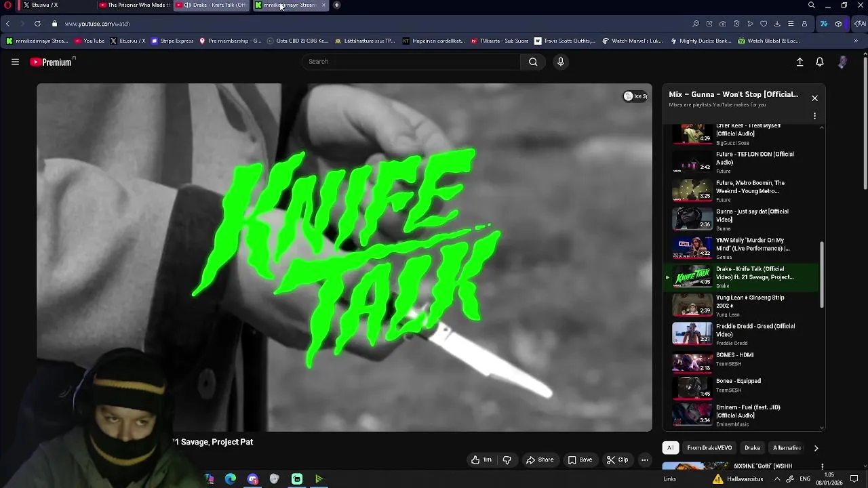Screen dimensions: 868x488
Task: Open the Opera browser menu logo
Action: 7,5
